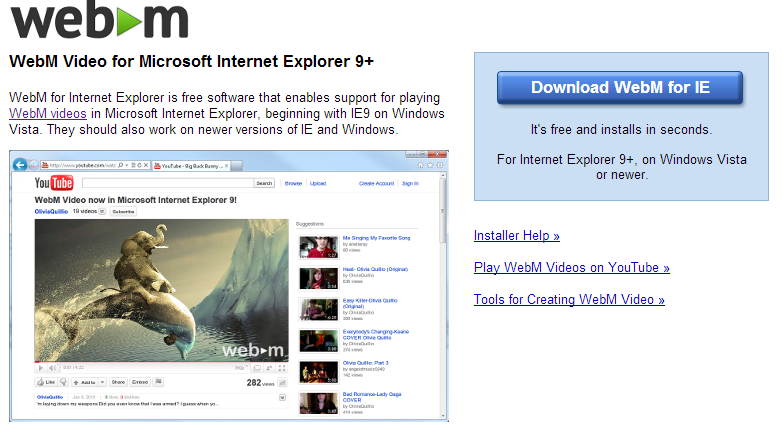
Task: Open the Add to dropdown arrow
Action: point(102,382)
